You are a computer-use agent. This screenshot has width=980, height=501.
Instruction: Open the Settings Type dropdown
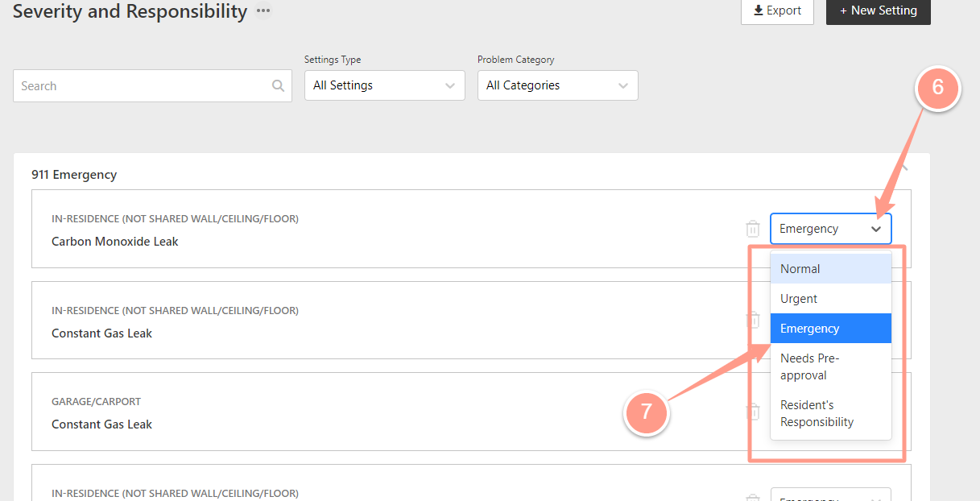click(x=384, y=85)
